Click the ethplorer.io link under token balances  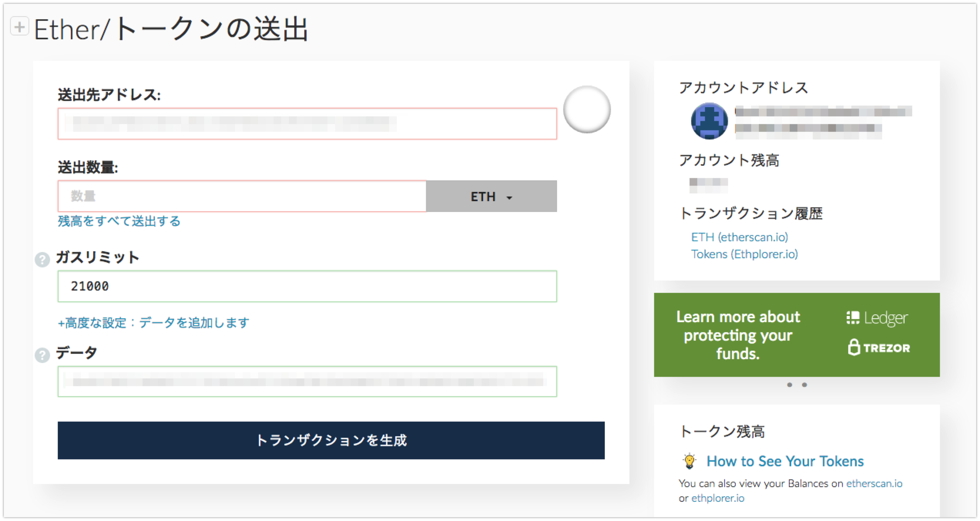[x=718, y=498]
